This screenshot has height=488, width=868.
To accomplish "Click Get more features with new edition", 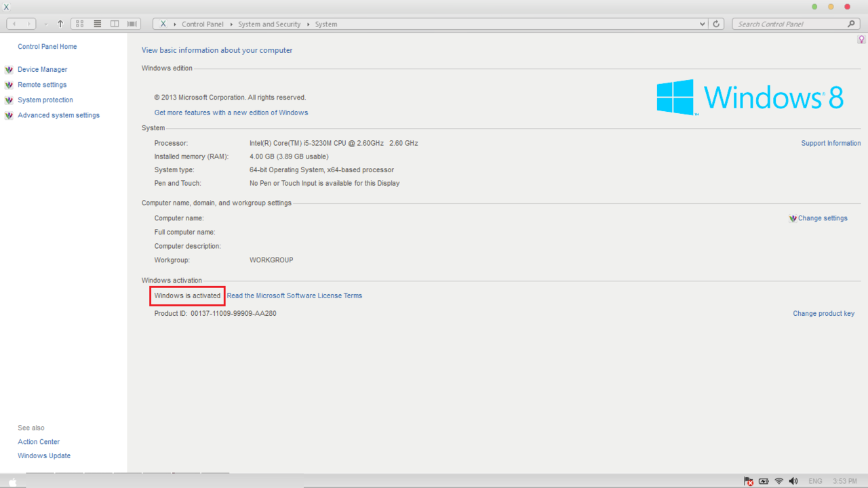I will (231, 113).
